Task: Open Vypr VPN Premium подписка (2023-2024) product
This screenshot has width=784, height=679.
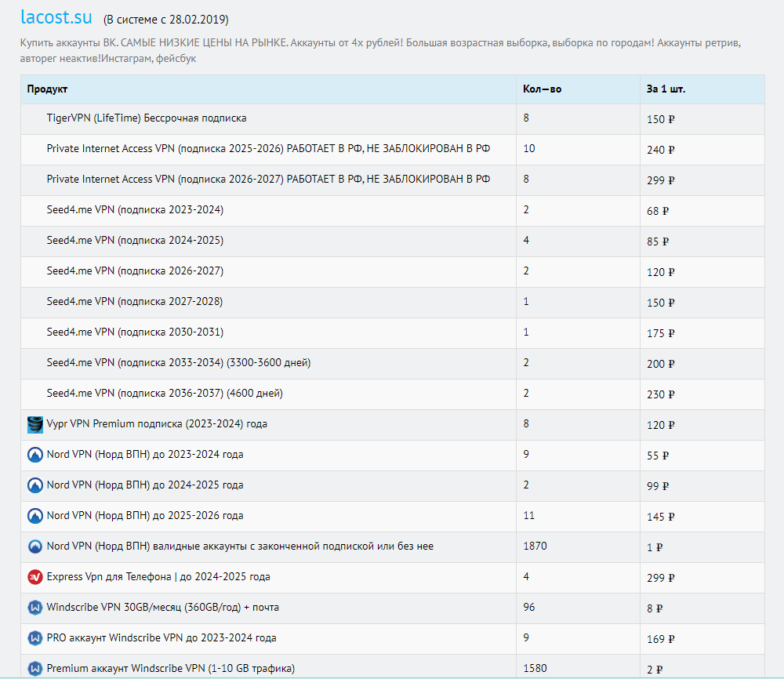Action: (157, 423)
